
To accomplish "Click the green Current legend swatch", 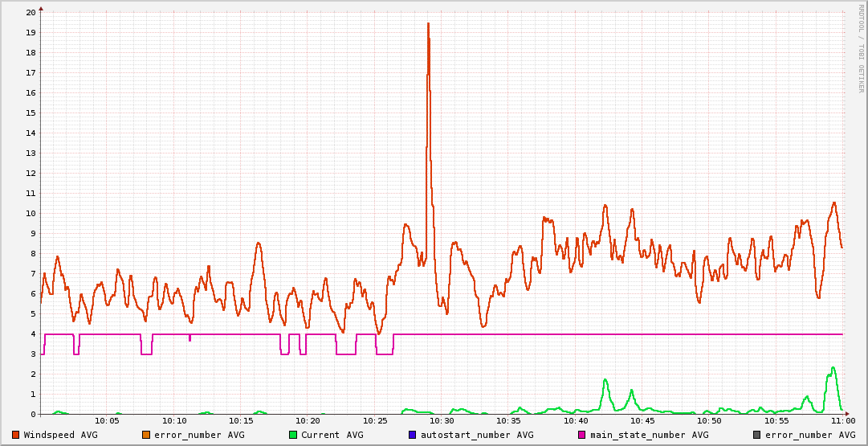I will 293,435.
